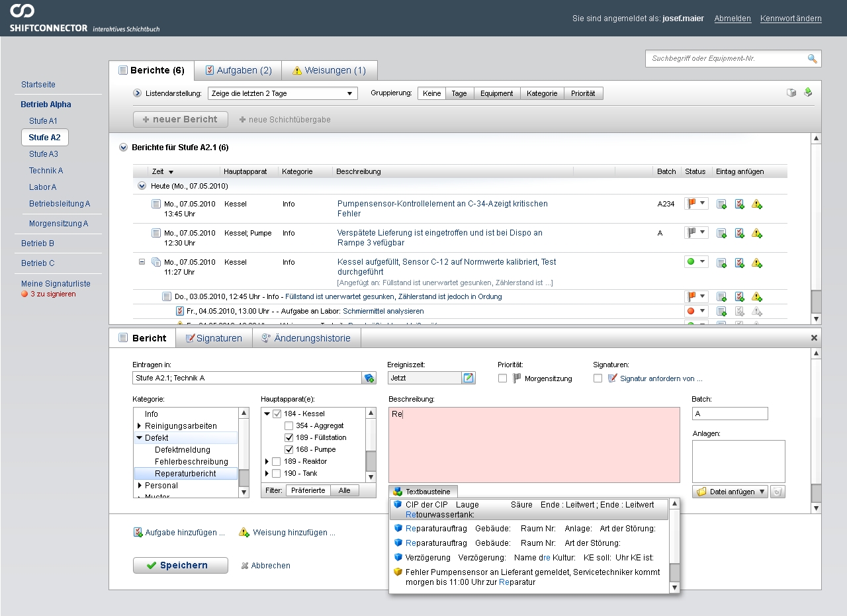Viewport: 847px width, 616px height.
Task: Expand the Reinigungsarbeiten category
Action: tap(140, 426)
